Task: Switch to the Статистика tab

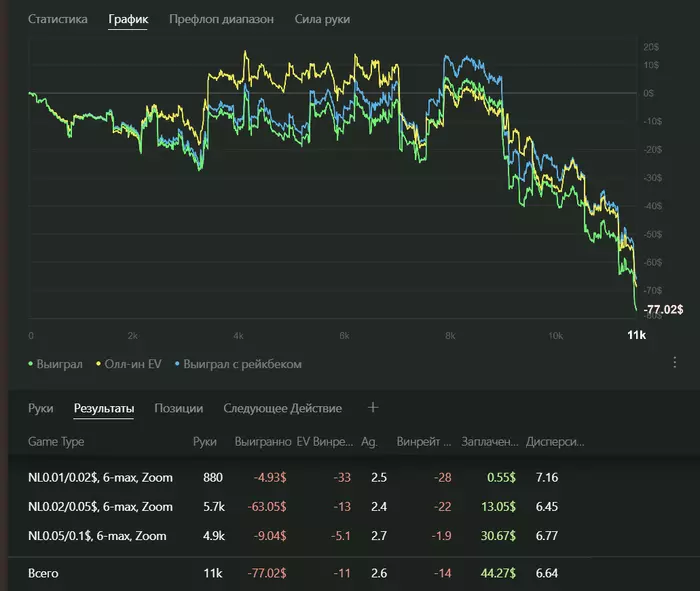Action: pyautogui.click(x=58, y=19)
